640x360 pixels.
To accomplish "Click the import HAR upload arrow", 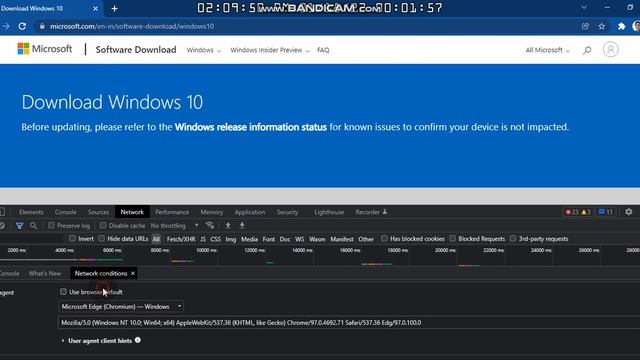I will point(228,225).
